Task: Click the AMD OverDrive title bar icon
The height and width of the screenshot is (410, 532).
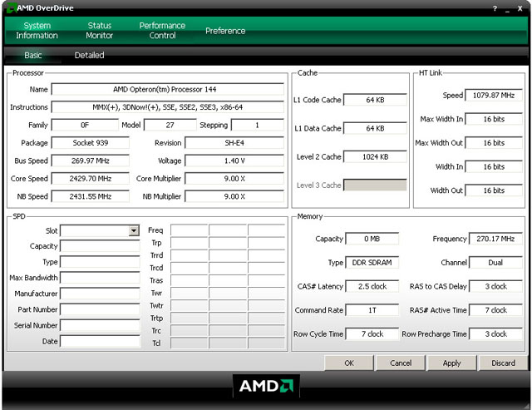Action: 11,7
